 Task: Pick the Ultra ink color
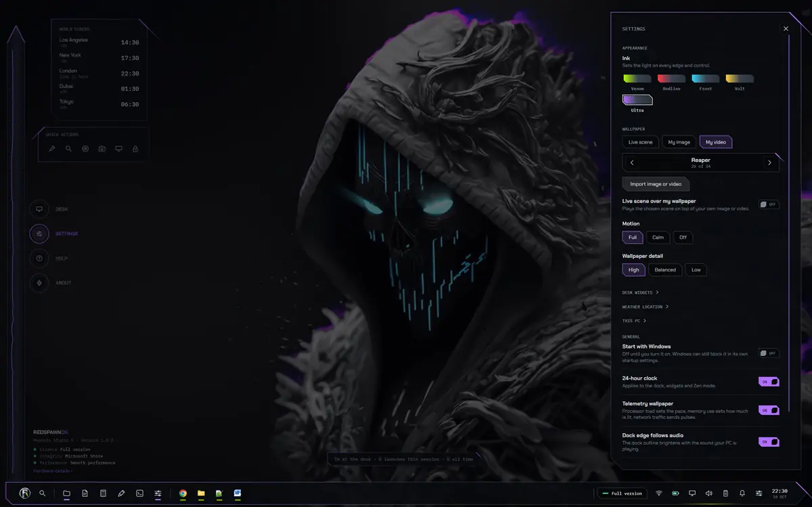coord(637,104)
